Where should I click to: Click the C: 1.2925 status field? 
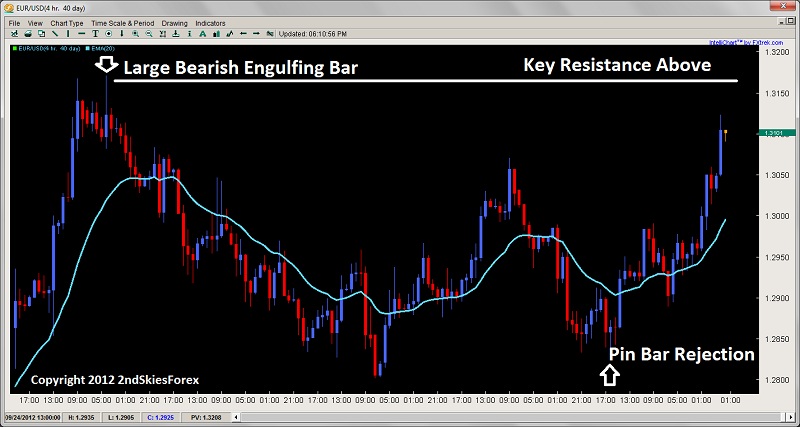pyautogui.click(x=161, y=417)
